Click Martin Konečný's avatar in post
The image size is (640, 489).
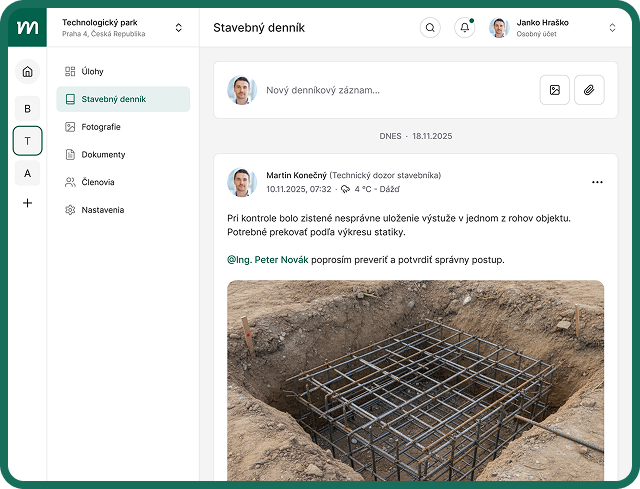click(242, 182)
